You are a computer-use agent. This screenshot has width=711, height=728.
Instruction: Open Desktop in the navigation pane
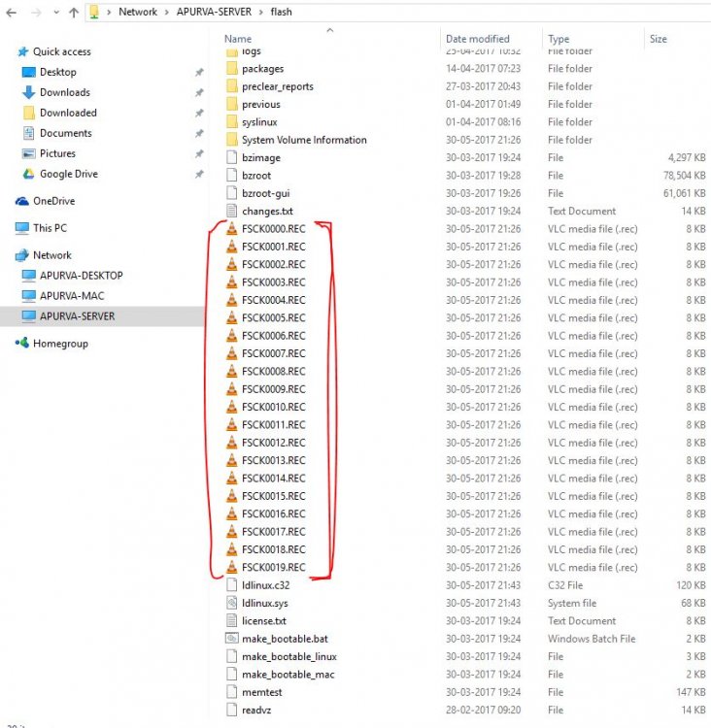point(58,72)
